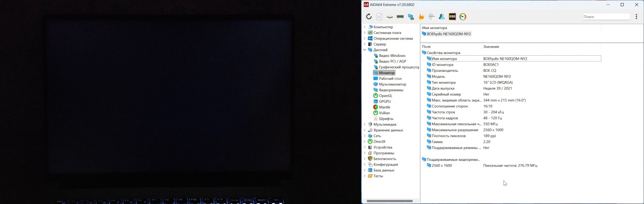Viewport: 644px width, 204px height.
Task: Select the Модель field row
Action: (514, 77)
